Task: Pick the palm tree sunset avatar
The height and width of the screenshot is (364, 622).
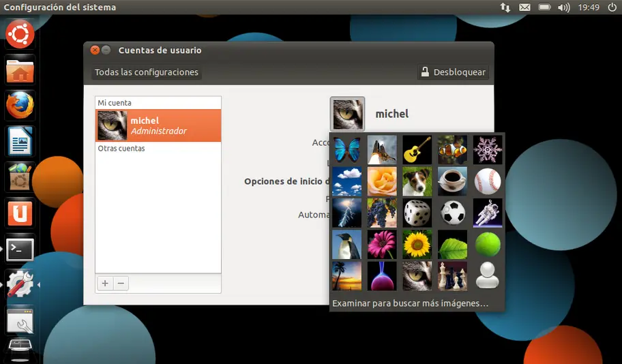Action: coord(347,276)
